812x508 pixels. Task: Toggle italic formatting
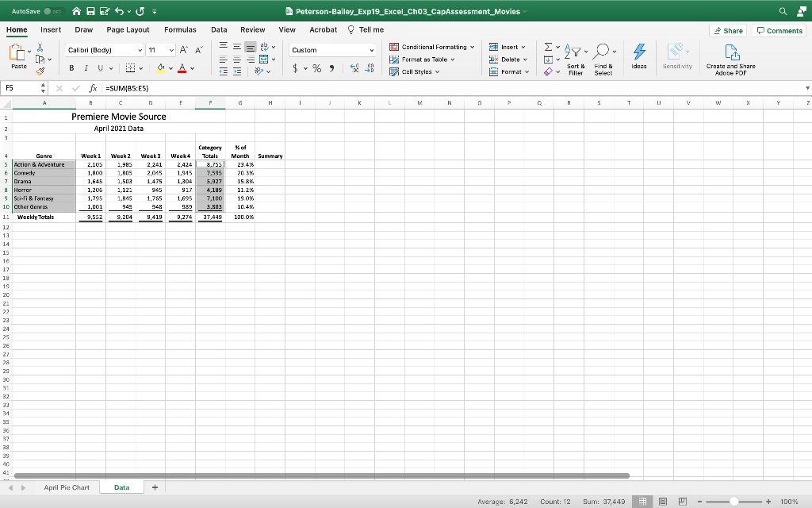point(86,68)
